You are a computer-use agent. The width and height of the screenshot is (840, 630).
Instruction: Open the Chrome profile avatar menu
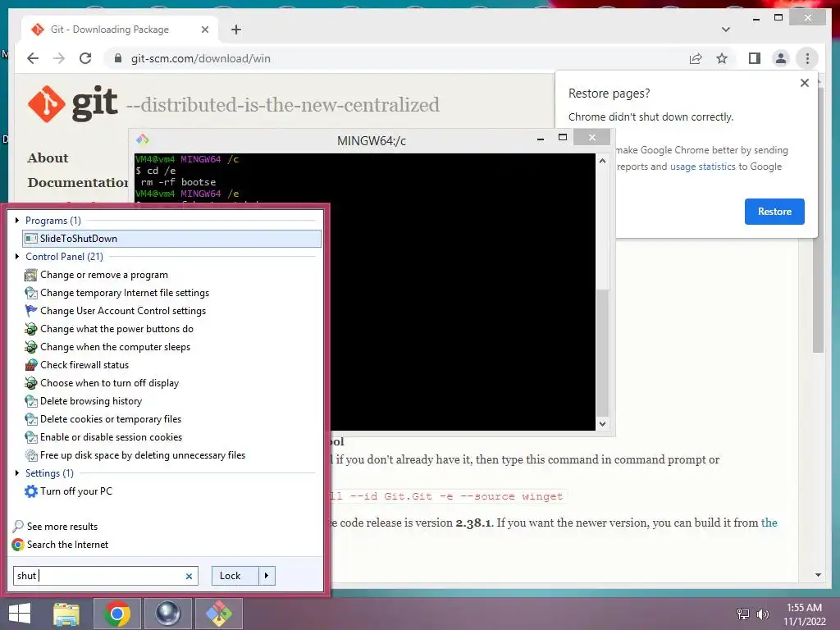[x=781, y=58]
